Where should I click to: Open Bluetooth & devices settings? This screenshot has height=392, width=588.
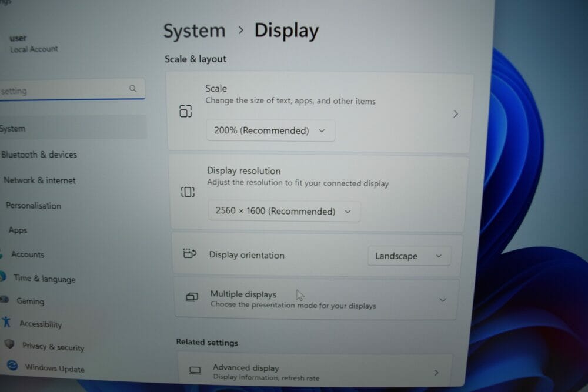click(39, 155)
